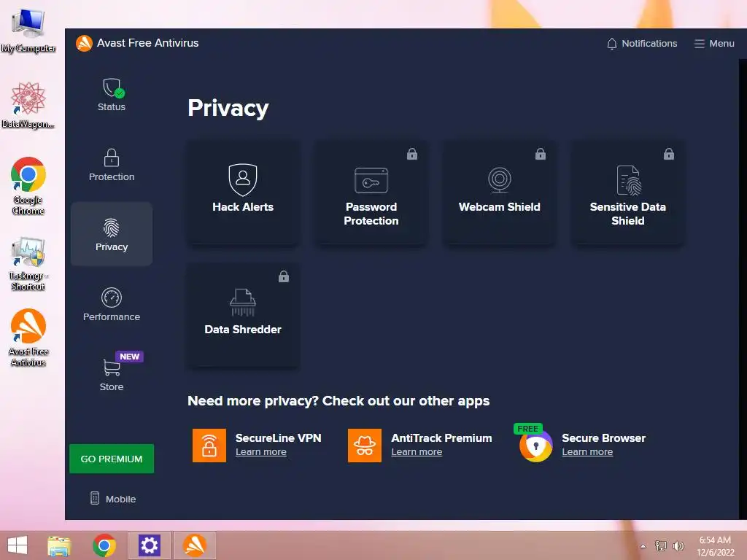Click the NEW badge on Store
747x560 pixels.
130,357
